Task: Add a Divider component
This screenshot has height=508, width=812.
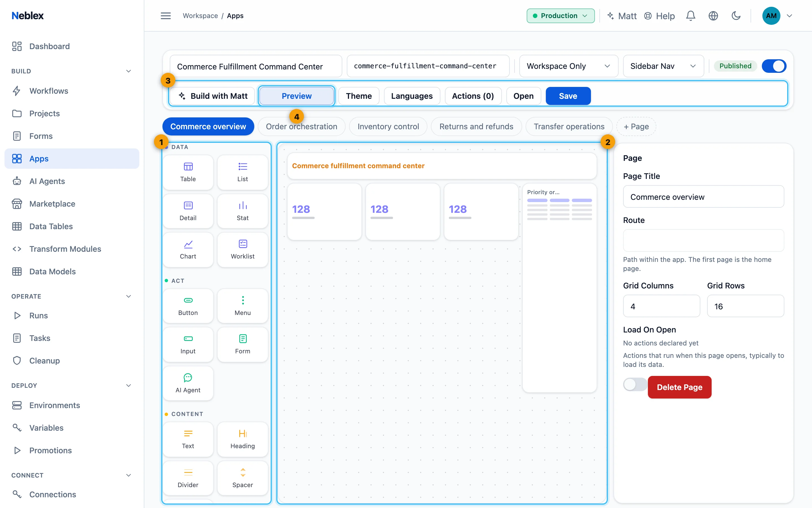Action: [x=188, y=478]
